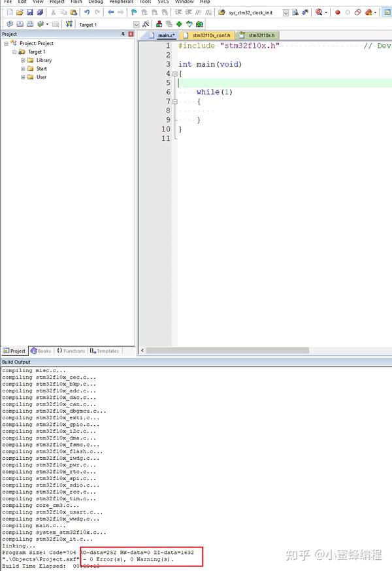The width and height of the screenshot is (392, 571).
Task: Switch to the stm32f10x.h tab
Action: point(257,35)
